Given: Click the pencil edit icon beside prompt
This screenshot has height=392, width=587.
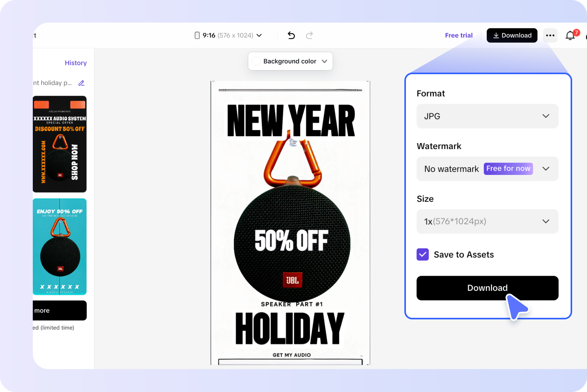Looking at the screenshot, I should pyautogui.click(x=81, y=83).
